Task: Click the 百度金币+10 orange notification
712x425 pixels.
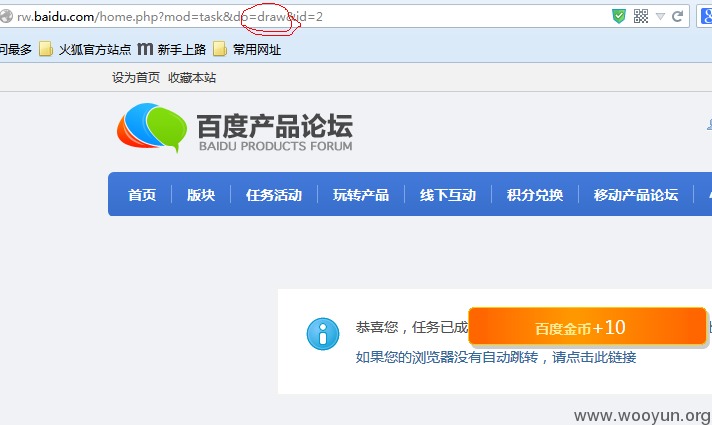Action: 587,326
